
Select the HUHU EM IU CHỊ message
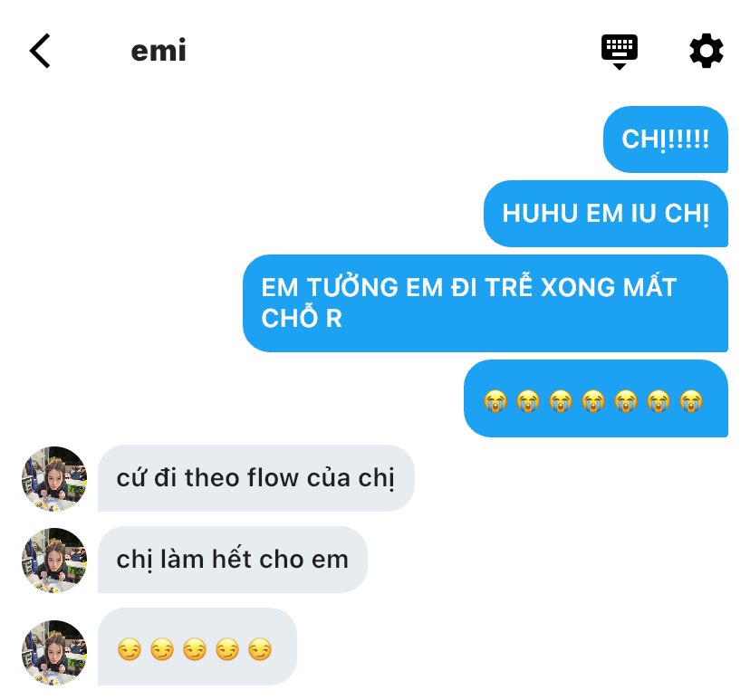[606, 213]
